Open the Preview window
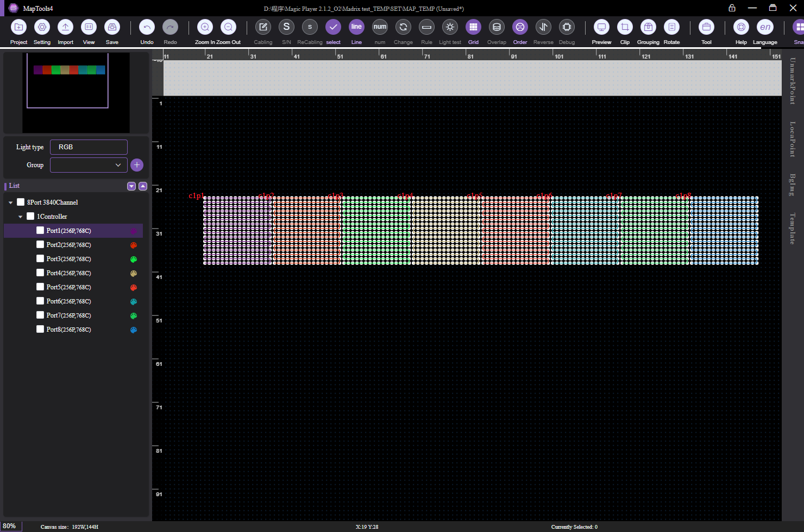 [601, 27]
